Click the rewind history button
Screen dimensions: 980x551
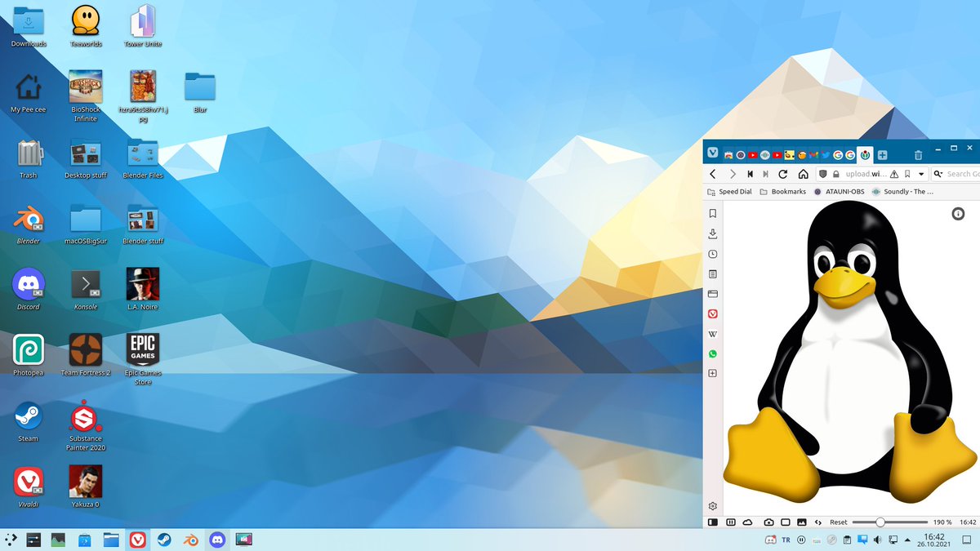click(x=750, y=174)
